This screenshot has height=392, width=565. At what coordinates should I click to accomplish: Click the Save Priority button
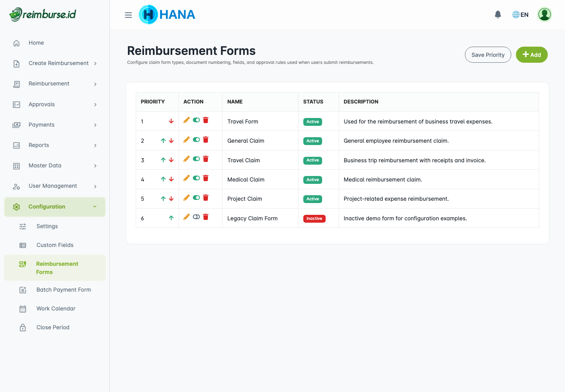[488, 55]
